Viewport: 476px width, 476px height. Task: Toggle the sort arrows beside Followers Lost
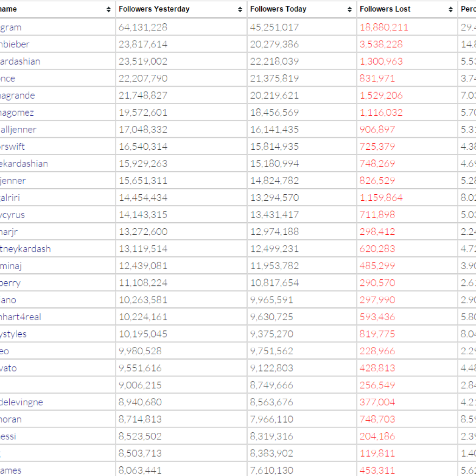tap(450, 9)
